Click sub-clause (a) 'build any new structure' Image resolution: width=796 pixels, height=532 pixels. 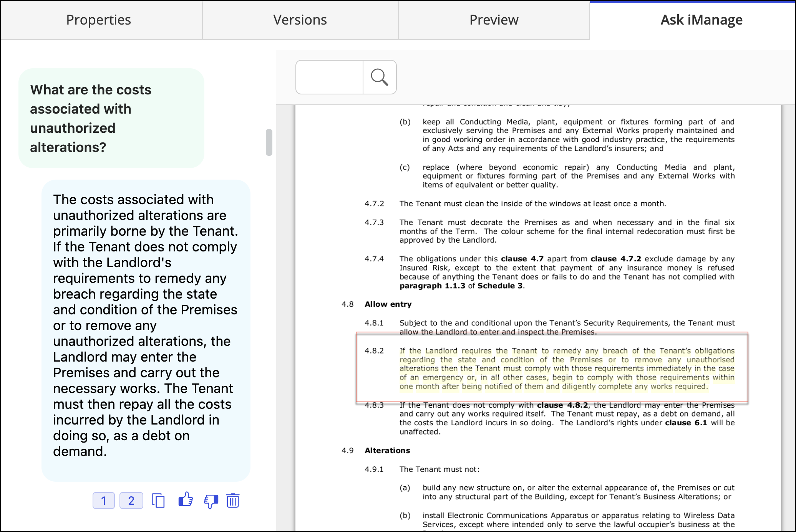pyautogui.click(x=578, y=492)
